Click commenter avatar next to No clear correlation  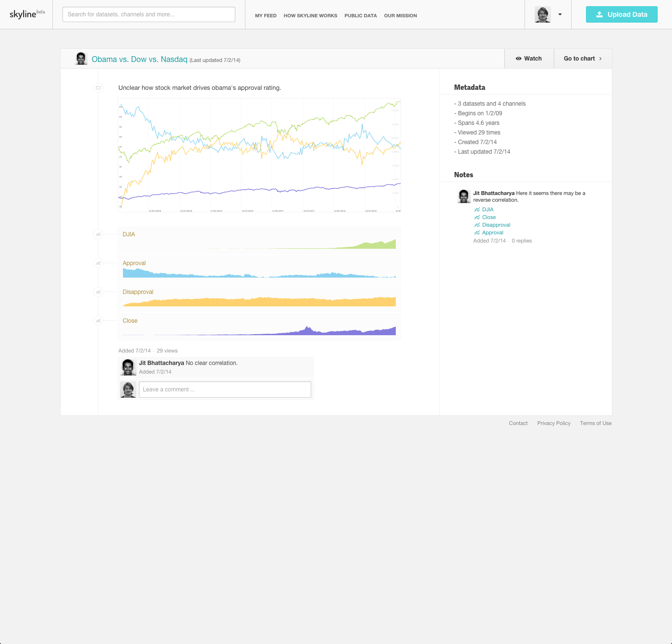128,367
